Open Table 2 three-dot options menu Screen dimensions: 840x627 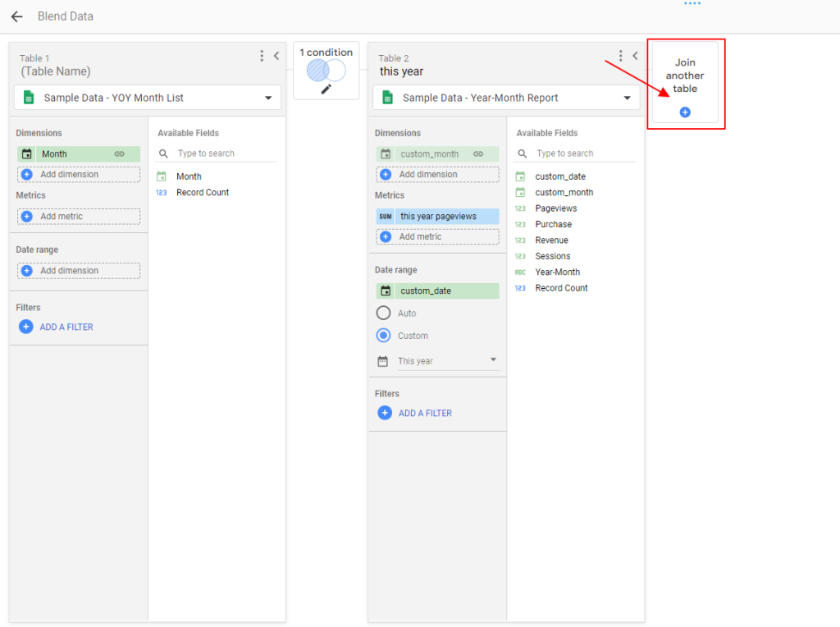click(x=620, y=56)
